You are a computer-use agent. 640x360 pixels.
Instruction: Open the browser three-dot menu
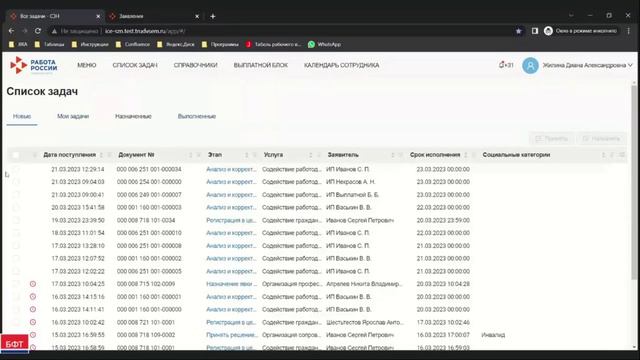pyautogui.click(x=629, y=31)
